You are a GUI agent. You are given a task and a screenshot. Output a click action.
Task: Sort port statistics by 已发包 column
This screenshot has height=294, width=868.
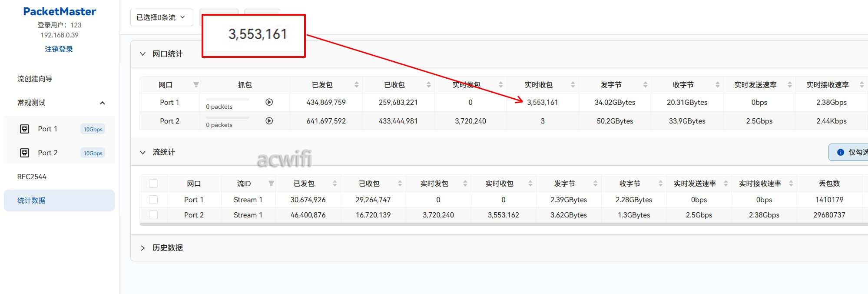356,85
